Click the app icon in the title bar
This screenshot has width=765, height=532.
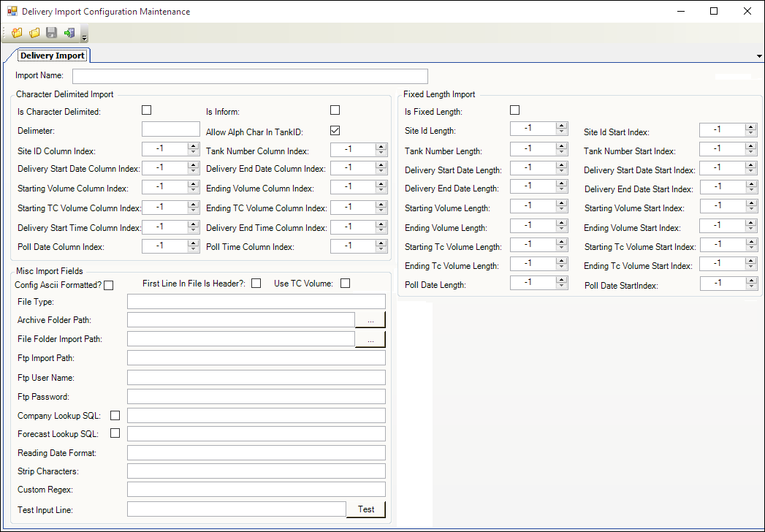[x=12, y=12]
